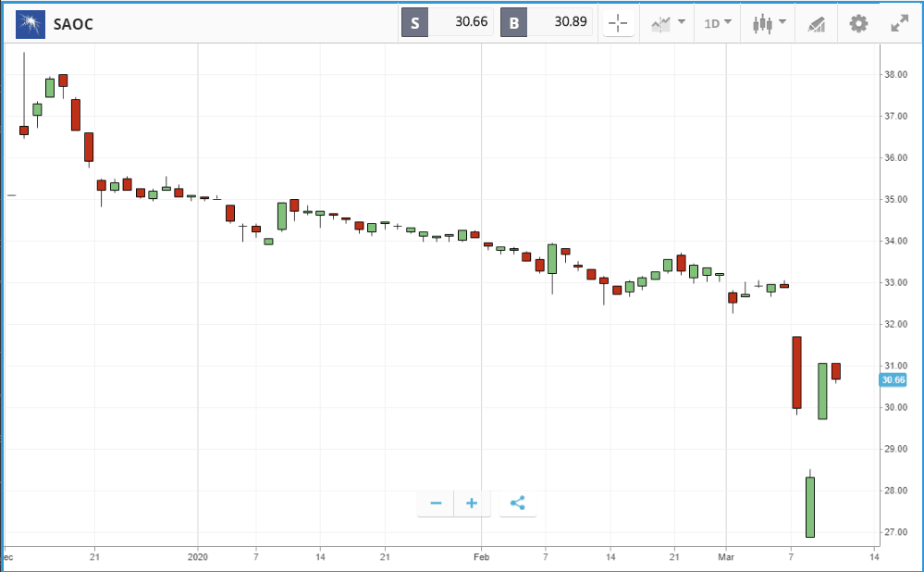Zoom out with the minus button
The height and width of the screenshot is (572, 924).
(436, 503)
